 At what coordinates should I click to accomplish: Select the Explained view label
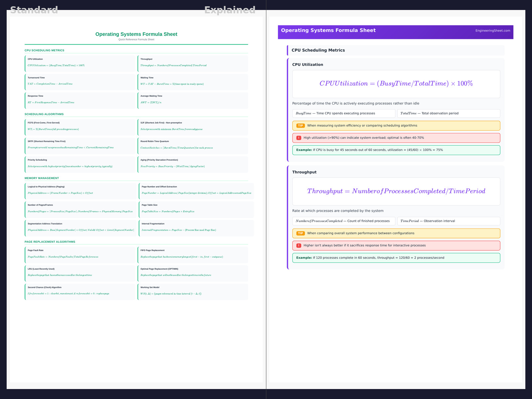[230, 10]
